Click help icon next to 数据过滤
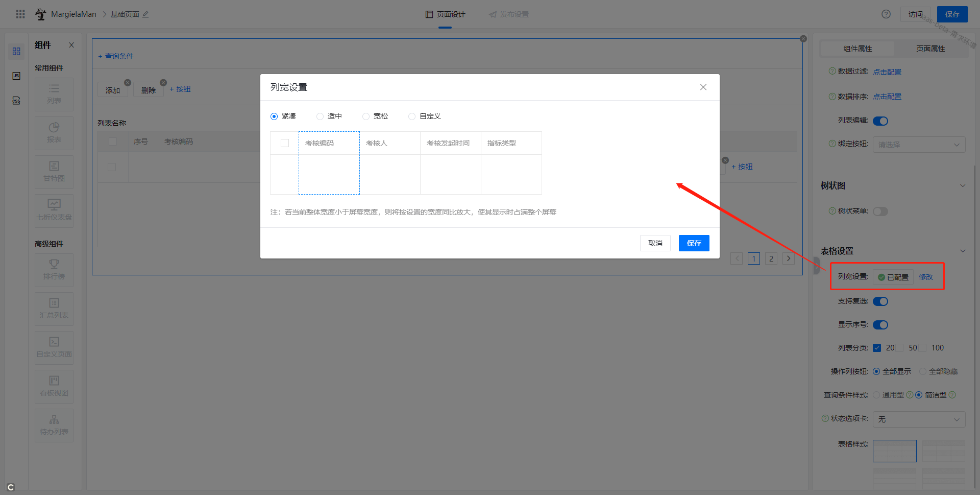980x495 pixels. (832, 71)
